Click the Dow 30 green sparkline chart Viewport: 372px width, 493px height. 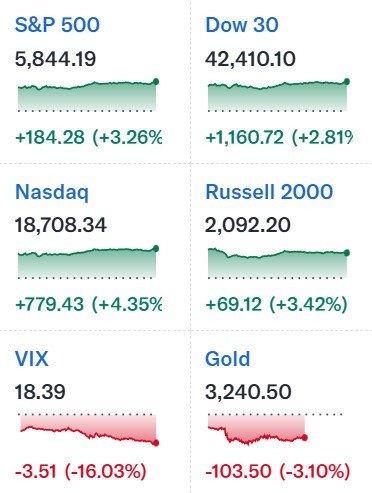(x=279, y=95)
